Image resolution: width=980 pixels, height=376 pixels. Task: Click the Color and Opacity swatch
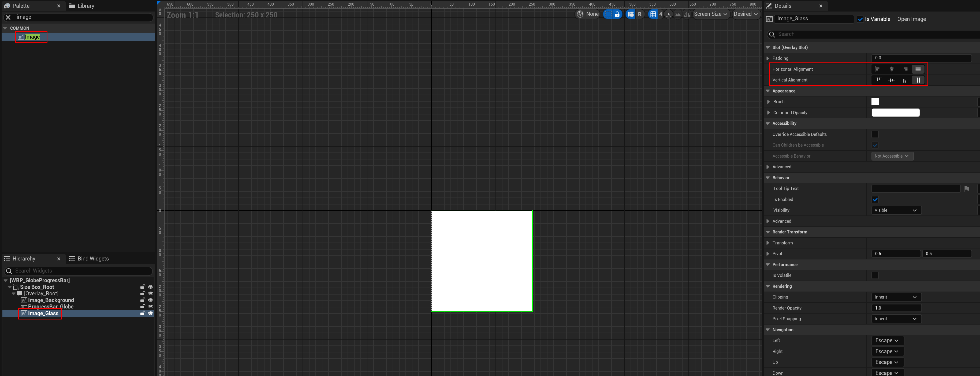[895, 113]
